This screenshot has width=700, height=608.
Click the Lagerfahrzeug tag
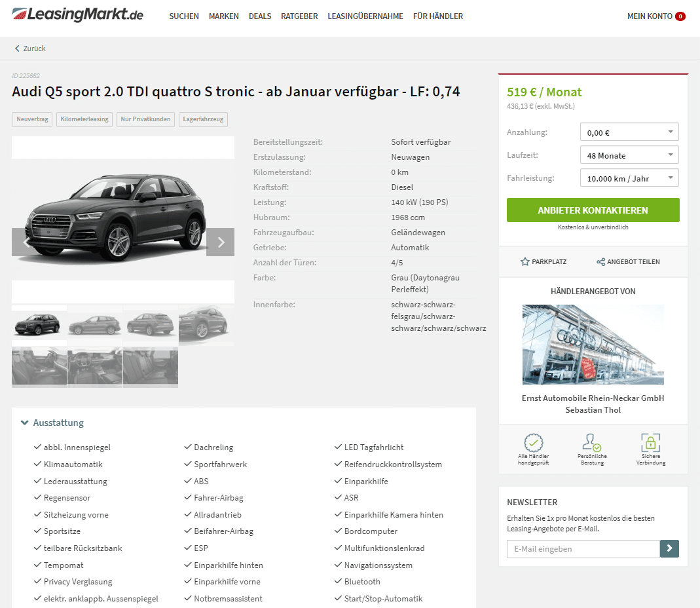click(x=203, y=119)
